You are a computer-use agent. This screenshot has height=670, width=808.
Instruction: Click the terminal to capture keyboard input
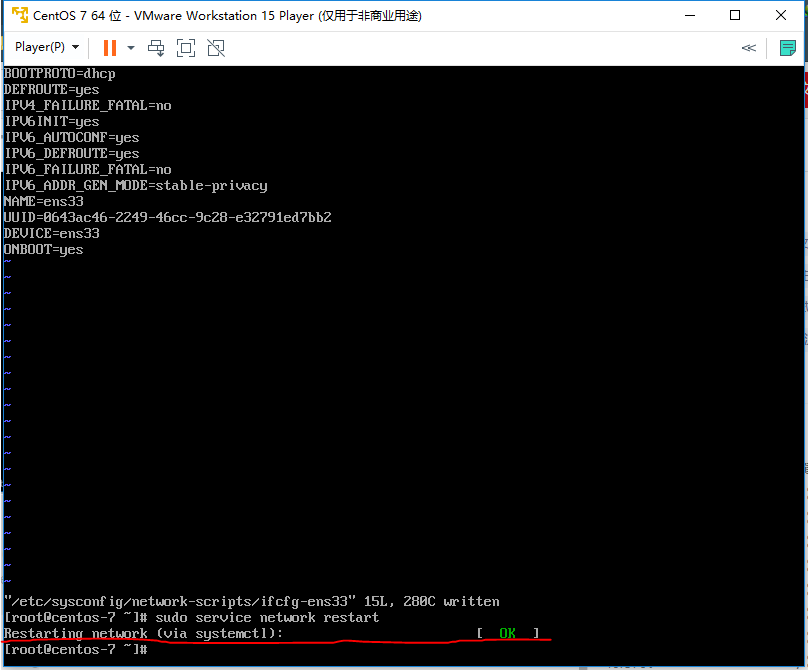pyautogui.click(x=400, y=400)
